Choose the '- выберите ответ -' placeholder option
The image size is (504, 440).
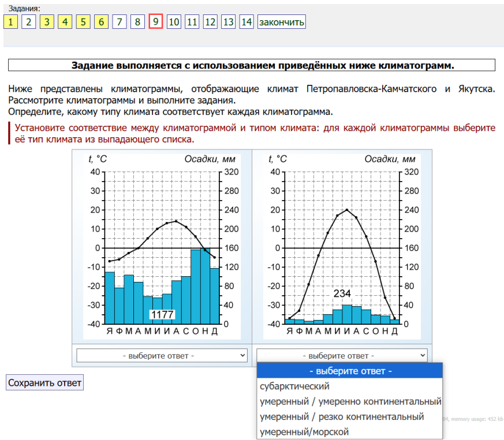click(350, 371)
